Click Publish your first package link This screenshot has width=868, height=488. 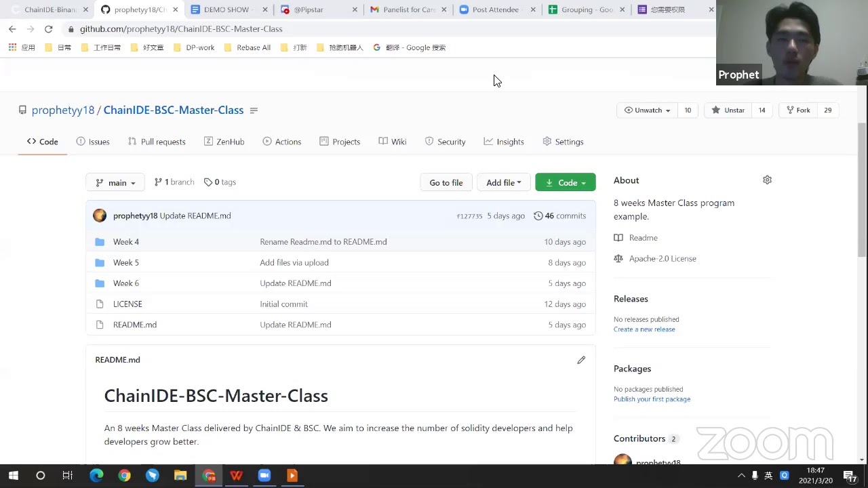[652, 399]
